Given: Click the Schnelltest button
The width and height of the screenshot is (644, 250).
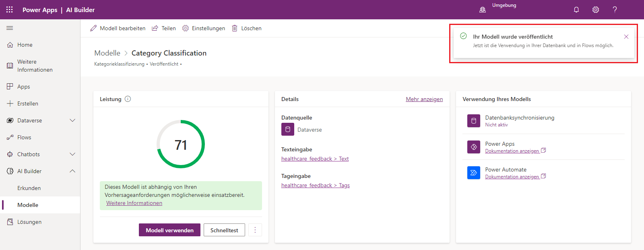Looking at the screenshot, I should coord(224,230).
